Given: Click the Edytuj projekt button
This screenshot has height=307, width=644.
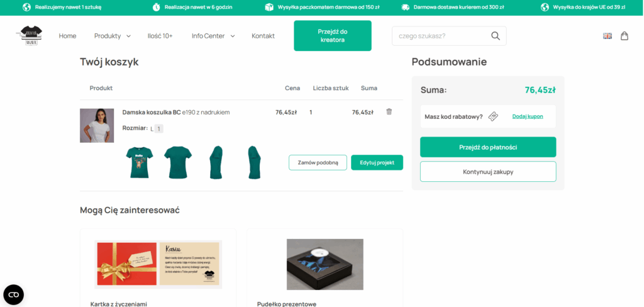Looking at the screenshot, I should (377, 162).
